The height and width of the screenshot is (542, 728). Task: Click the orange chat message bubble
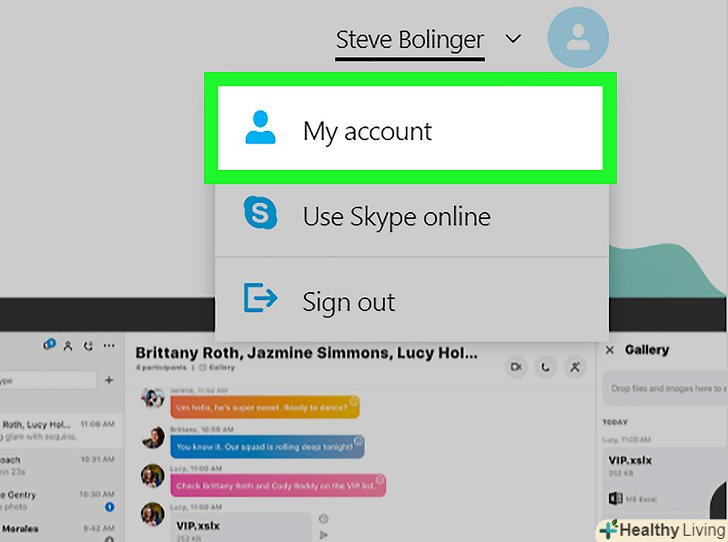click(x=265, y=407)
